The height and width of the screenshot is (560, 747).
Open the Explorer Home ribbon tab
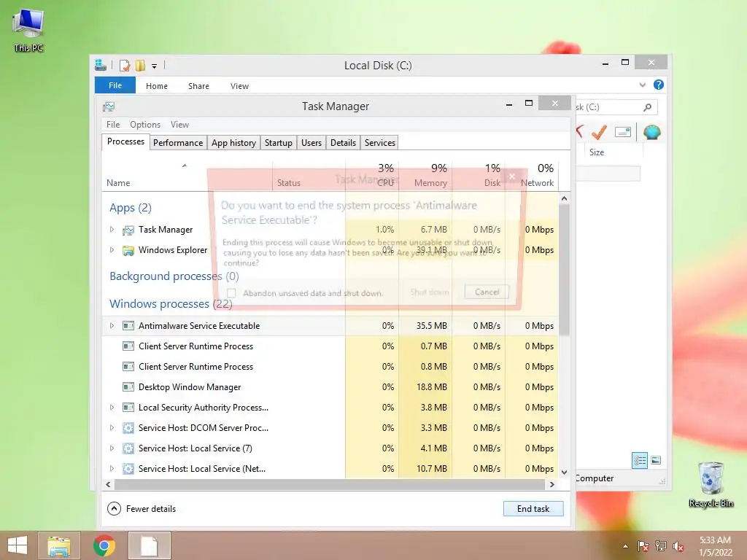coord(157,86)
